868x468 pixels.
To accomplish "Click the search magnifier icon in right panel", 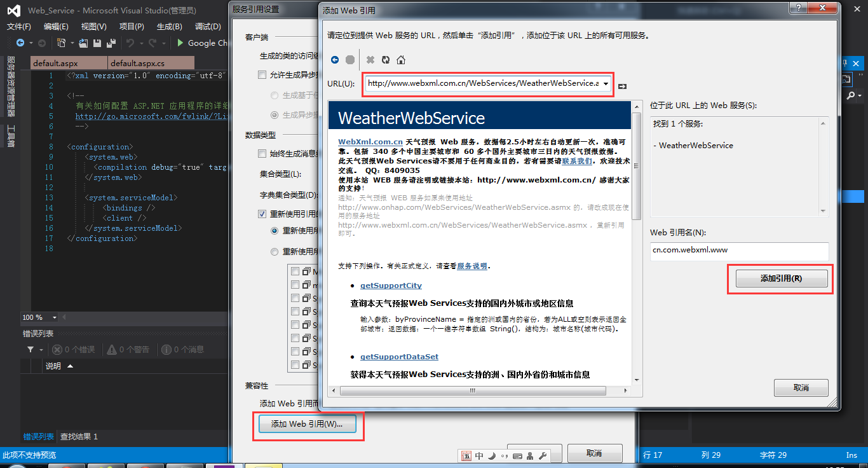I will (851, 95).
